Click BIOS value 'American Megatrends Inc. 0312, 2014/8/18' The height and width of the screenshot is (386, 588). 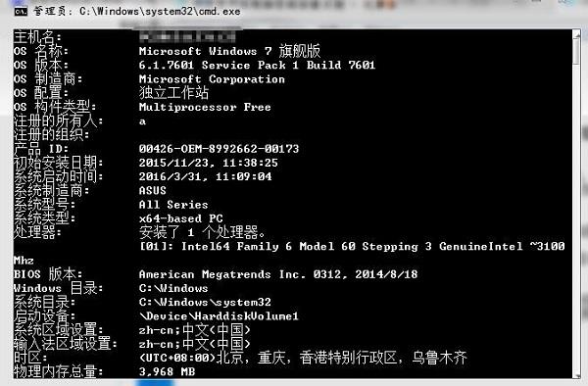pos(278,274)
